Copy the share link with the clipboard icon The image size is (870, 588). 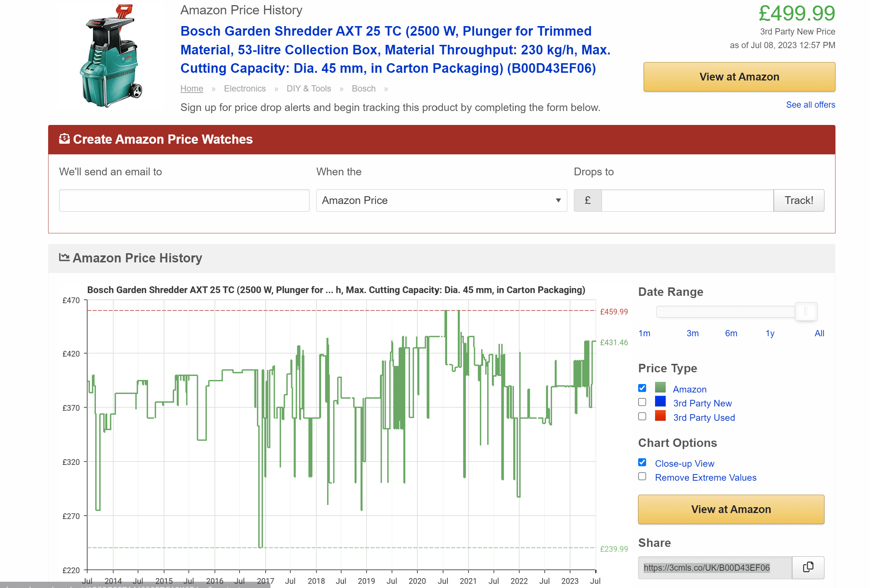pos(808,567)
